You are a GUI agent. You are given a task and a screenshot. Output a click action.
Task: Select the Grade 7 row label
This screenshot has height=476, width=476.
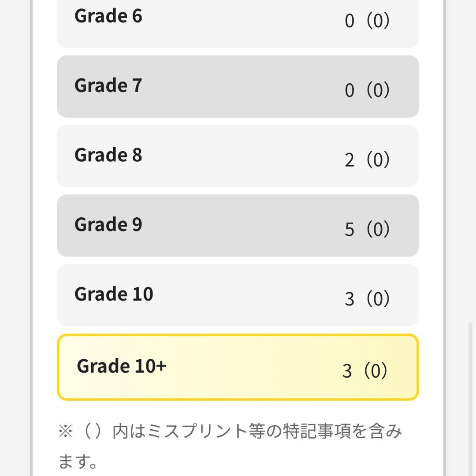click(x=108, y=86)
